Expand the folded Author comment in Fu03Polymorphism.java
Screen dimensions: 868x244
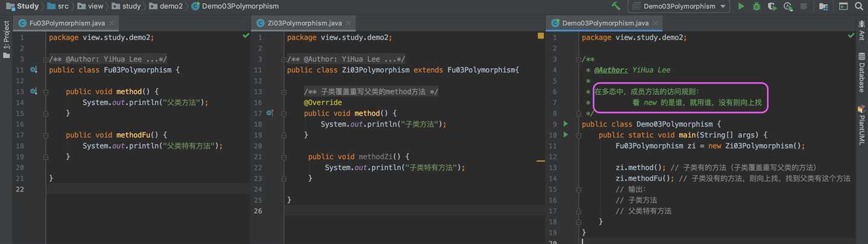[45, 59]
